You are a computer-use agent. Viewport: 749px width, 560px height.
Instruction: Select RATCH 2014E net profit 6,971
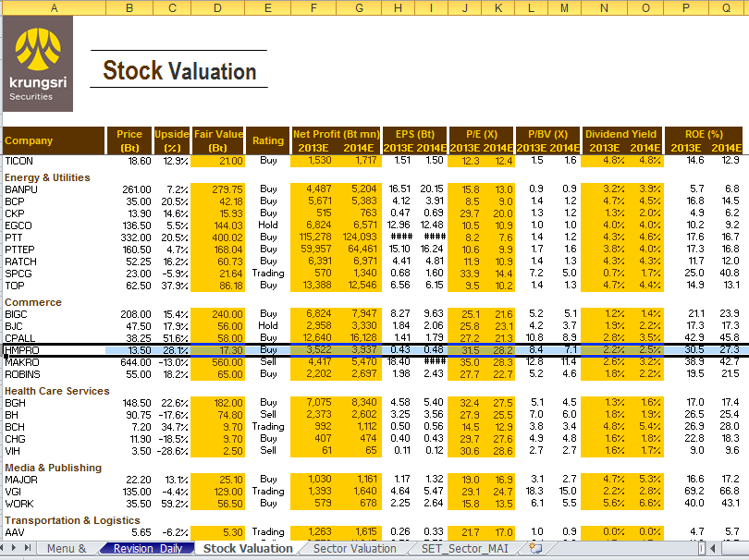click(x=359, y=262)
